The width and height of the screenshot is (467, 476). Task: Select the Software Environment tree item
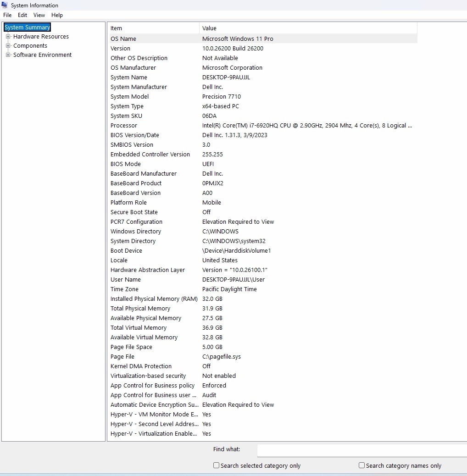tap(43, 55)
